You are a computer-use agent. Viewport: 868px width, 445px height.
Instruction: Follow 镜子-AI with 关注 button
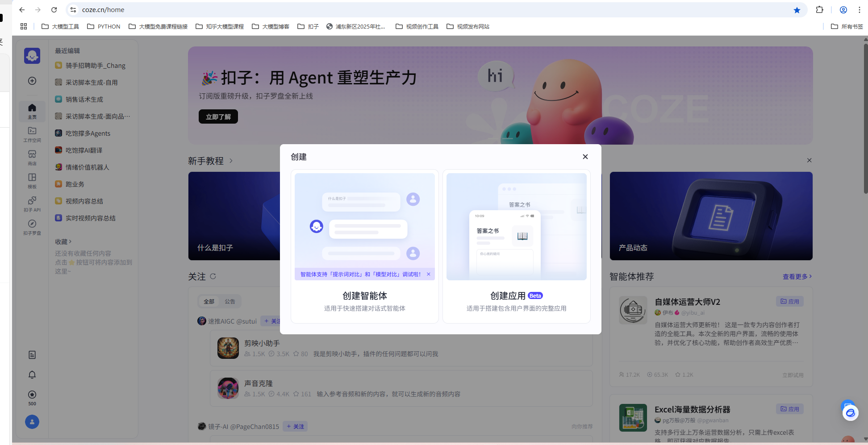point(296,427)
